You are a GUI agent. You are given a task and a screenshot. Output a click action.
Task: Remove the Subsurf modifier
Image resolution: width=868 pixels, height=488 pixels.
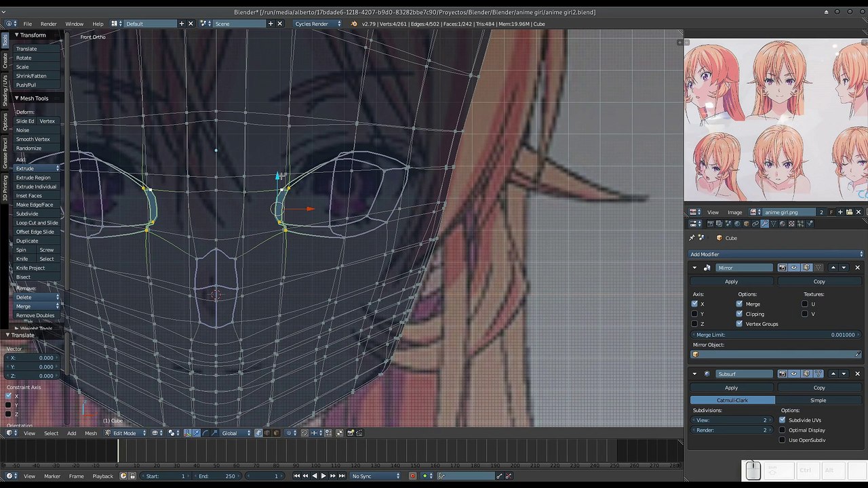tap(857, 373)
